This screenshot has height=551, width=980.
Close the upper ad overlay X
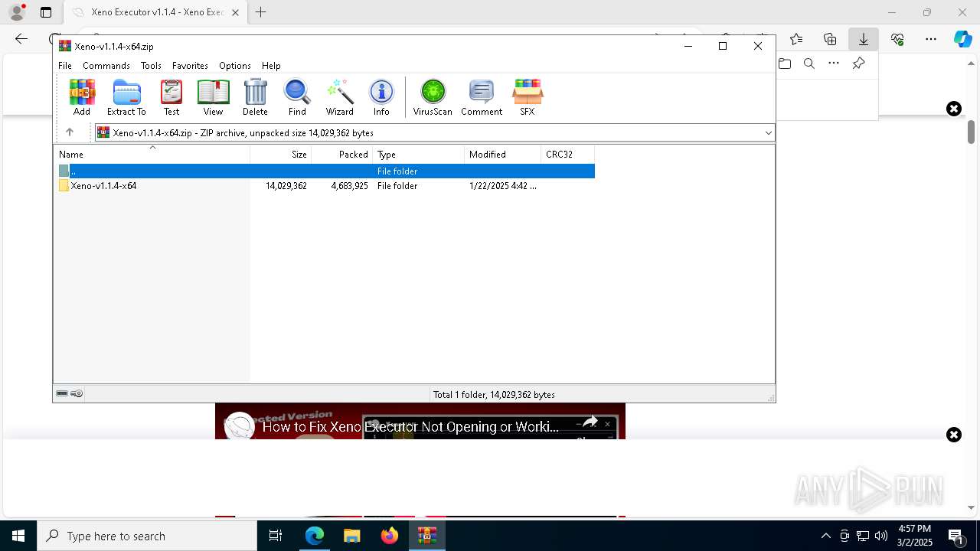pyautogui.click(x=954, y=109)
